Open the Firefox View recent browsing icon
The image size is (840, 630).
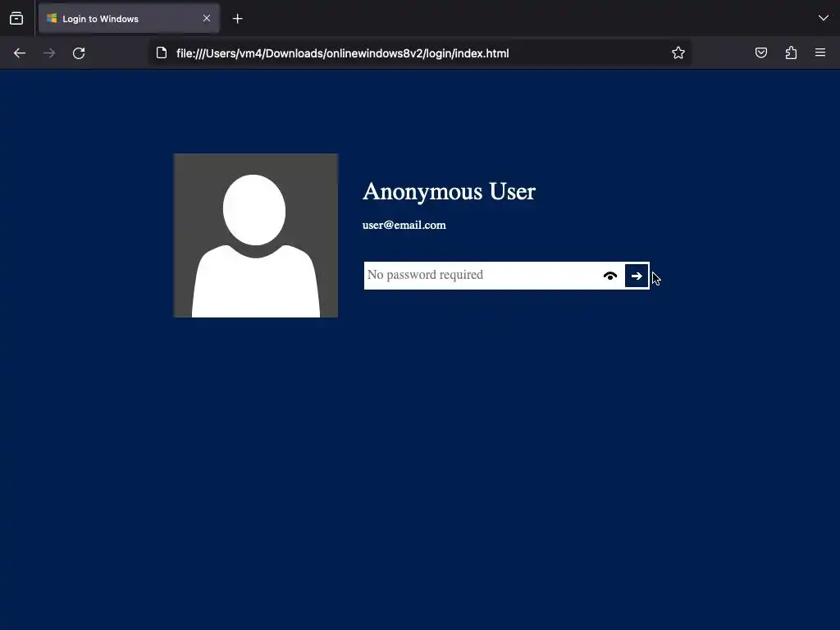click(16, 19)
